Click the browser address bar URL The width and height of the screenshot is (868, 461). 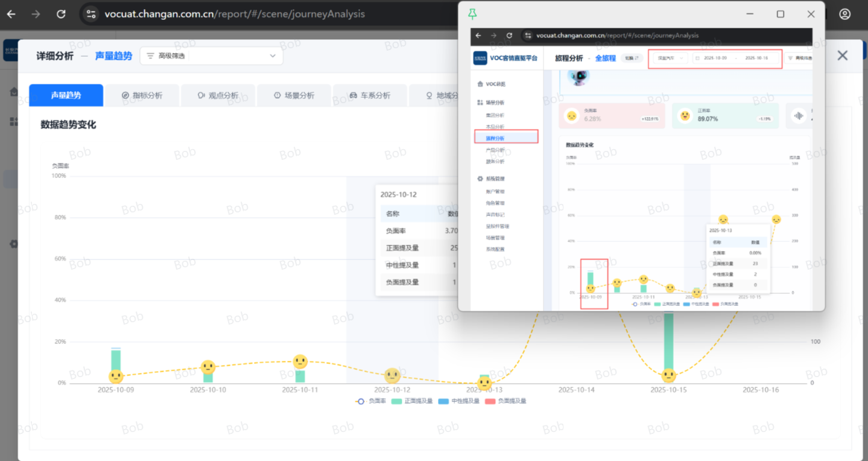(234, 14)
